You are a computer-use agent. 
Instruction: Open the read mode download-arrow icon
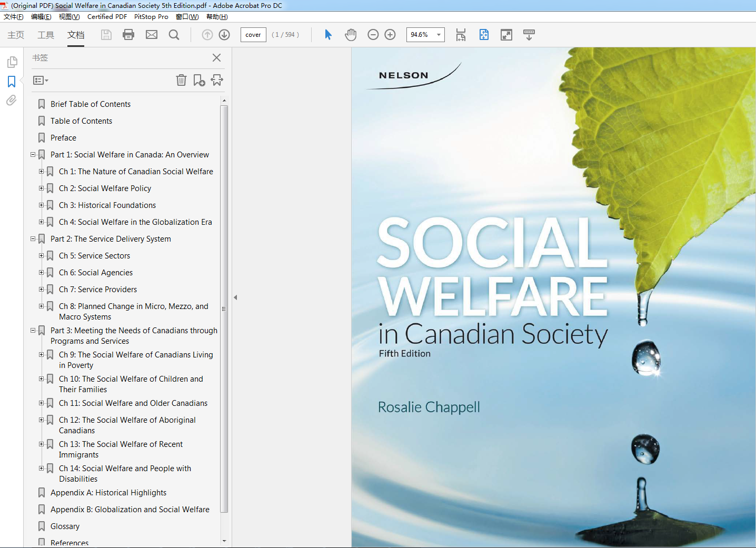pos(529,35)
